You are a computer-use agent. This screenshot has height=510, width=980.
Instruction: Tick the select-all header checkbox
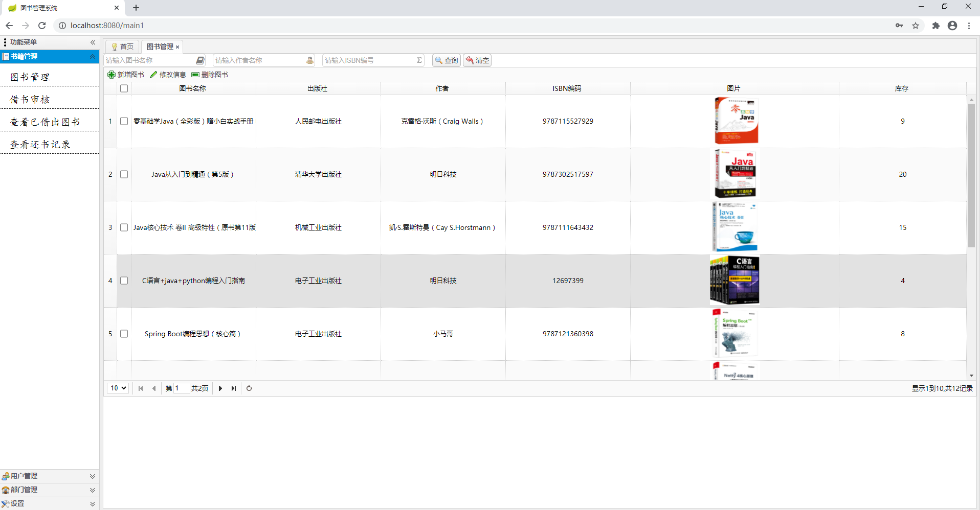124,88
